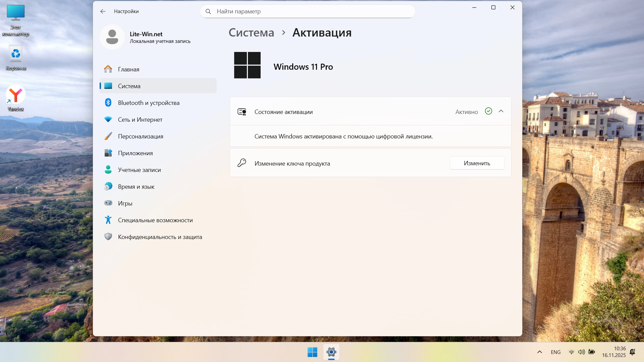Select the Главная menu item
The width and height of the screenshot is (644, 362).
(128, 69)
